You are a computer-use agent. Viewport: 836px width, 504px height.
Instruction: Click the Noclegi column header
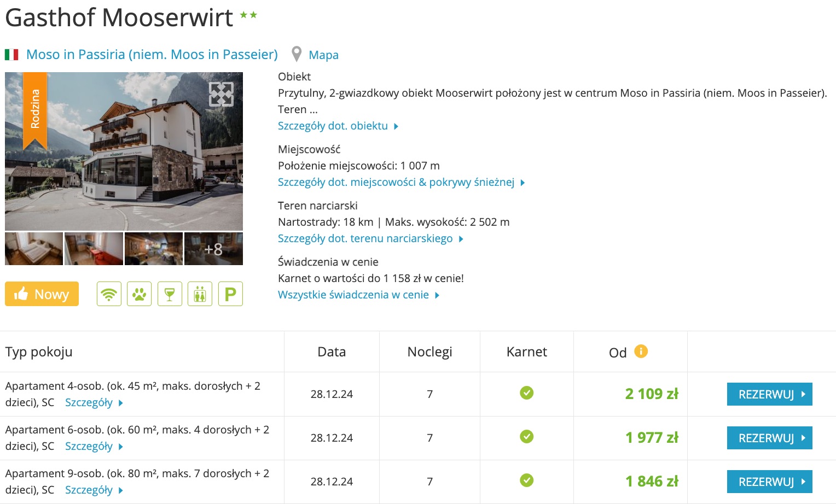tap(429, 352)
